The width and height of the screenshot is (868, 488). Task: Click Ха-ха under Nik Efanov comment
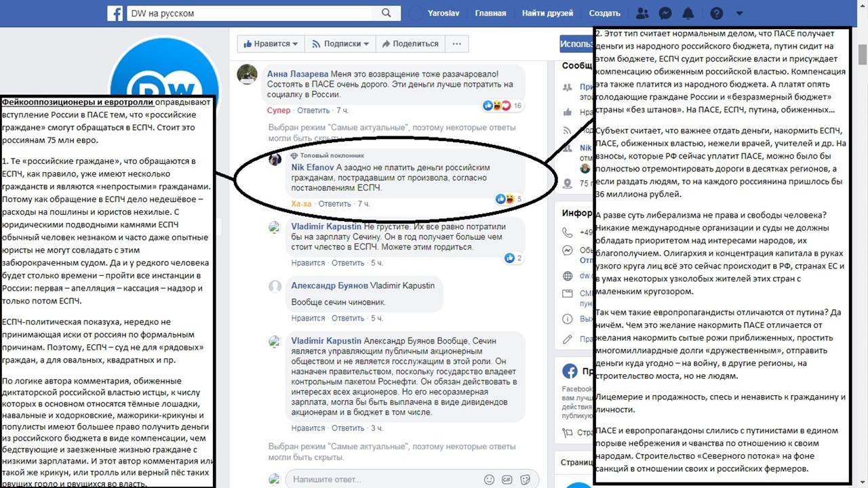pos(301,204)
